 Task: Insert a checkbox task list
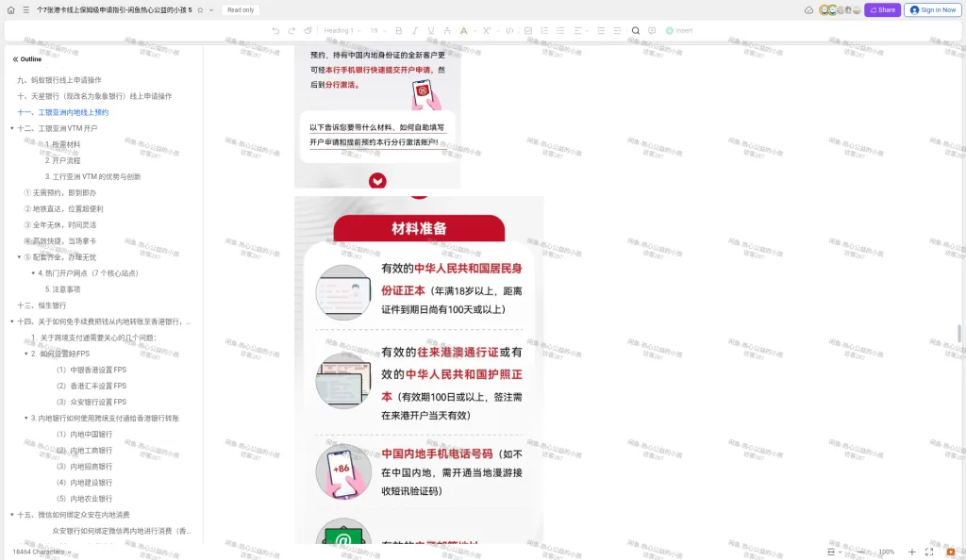coord(528,30)
